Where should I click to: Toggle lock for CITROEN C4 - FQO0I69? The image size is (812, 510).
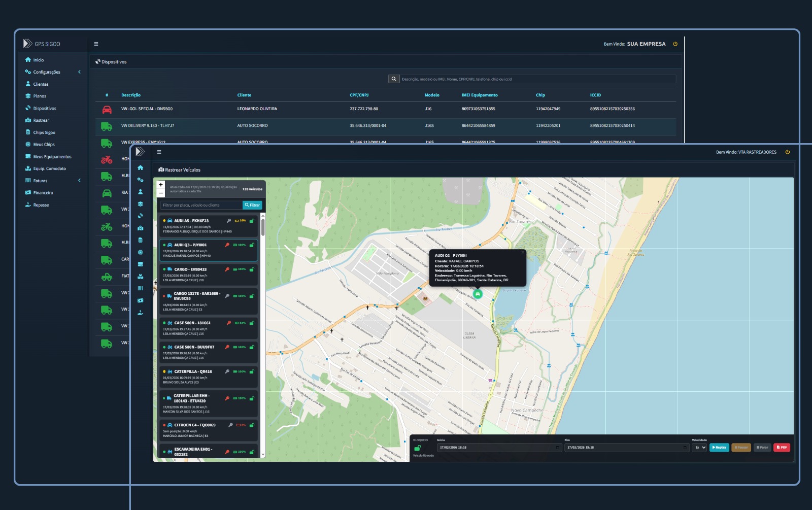point(252,425)
